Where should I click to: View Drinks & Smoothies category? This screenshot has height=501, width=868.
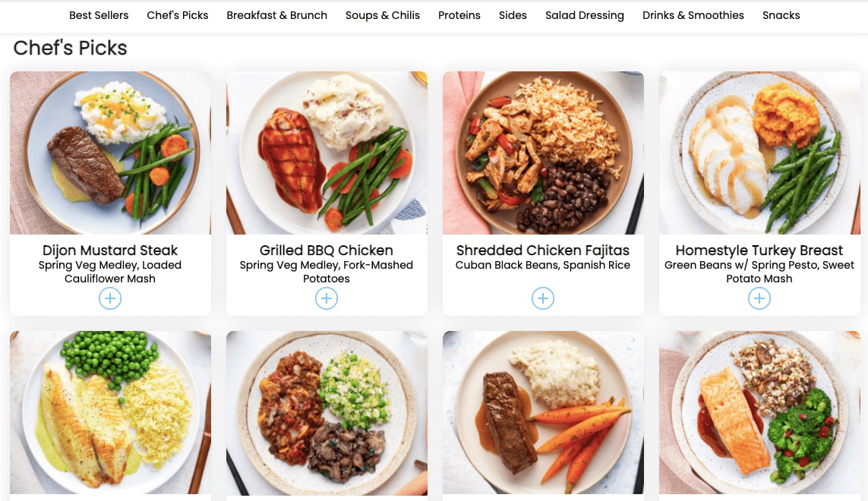pyautogui.click(x=693, y=15)
